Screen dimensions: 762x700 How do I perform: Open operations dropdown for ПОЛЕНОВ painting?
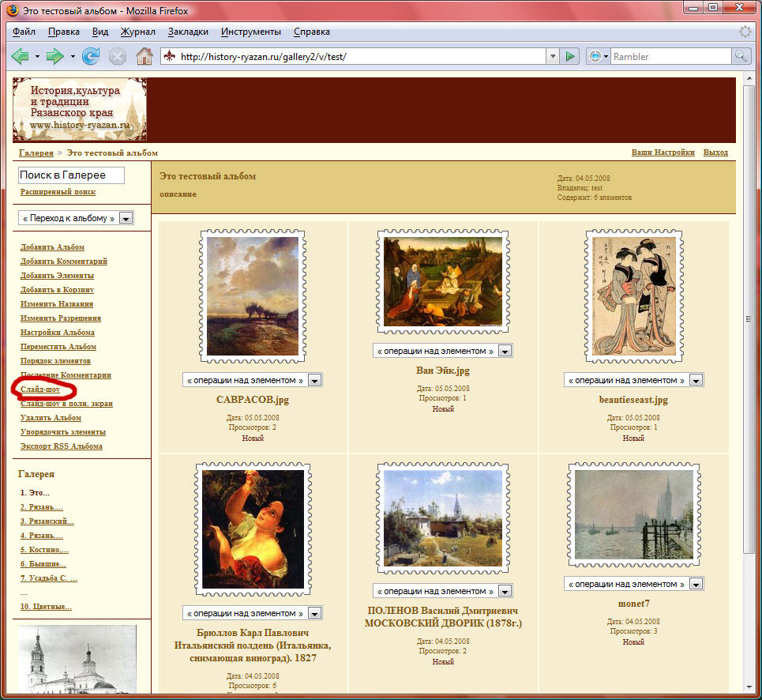[443, 591]
